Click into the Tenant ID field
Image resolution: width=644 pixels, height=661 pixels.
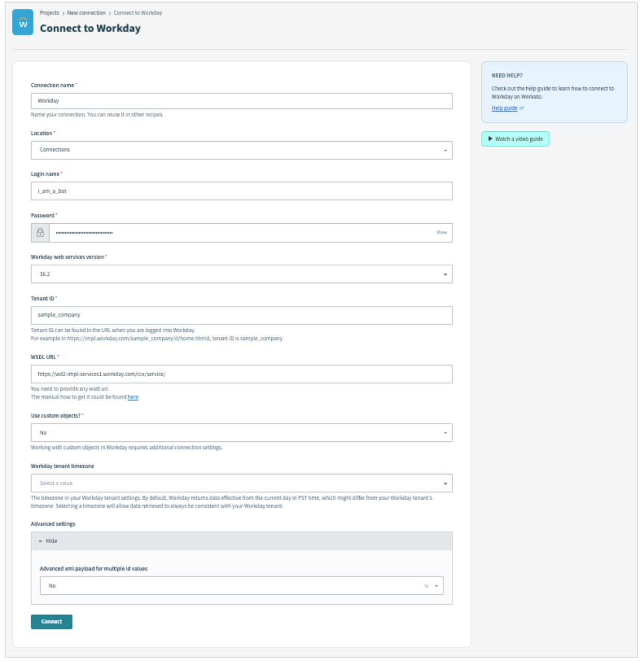(x=241, y=315)
